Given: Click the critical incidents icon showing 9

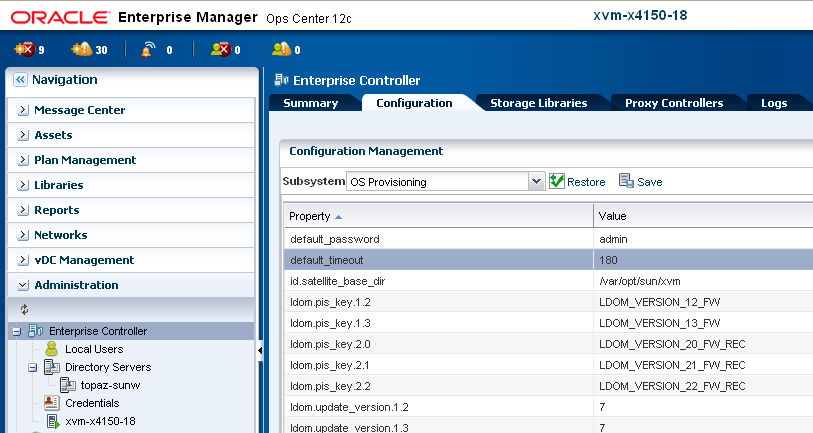Looking at the screenshot, I should pos(24,49).
